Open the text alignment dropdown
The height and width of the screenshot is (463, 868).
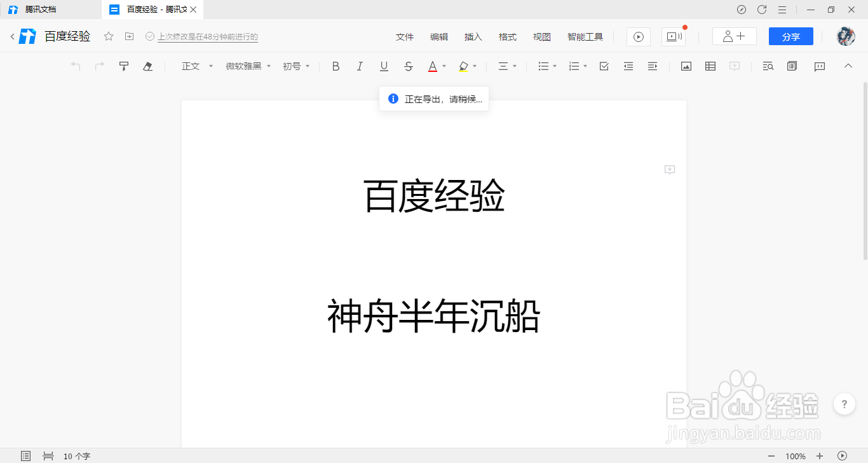(x=507, y=66)
